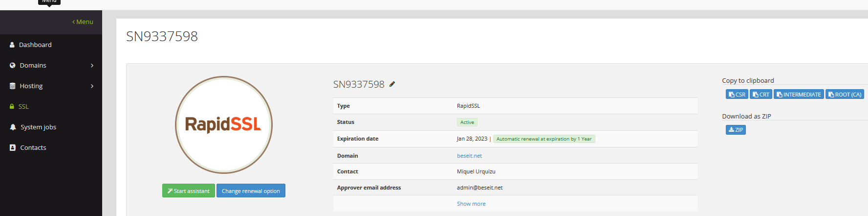Expand the Hosting submenu chevron
Image resolution: width=868 pixels, height=216 pixels.
[92, 86]
